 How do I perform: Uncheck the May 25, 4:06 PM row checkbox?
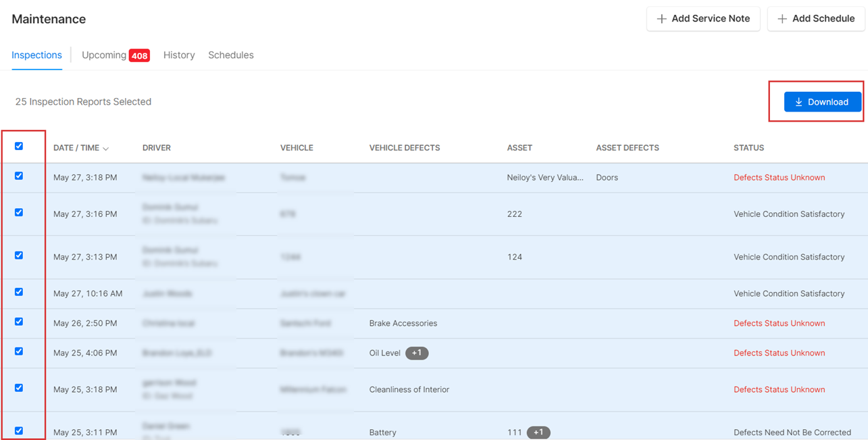click(x=19, y=351)
